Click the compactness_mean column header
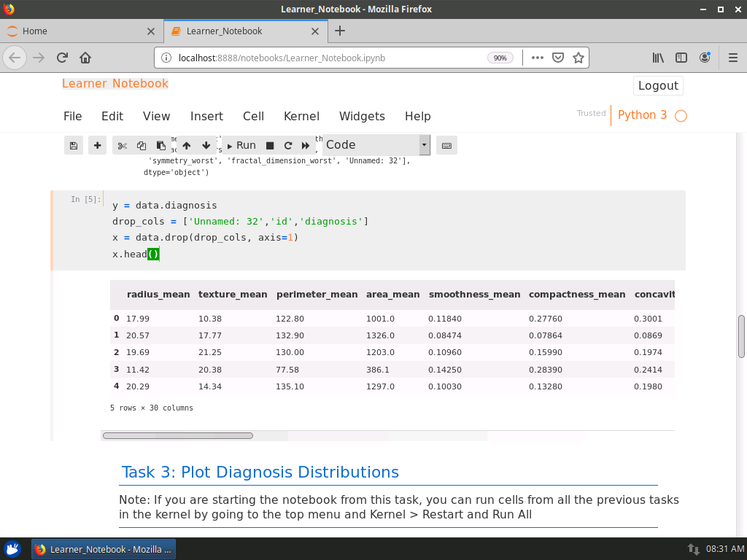 [577, 295]
